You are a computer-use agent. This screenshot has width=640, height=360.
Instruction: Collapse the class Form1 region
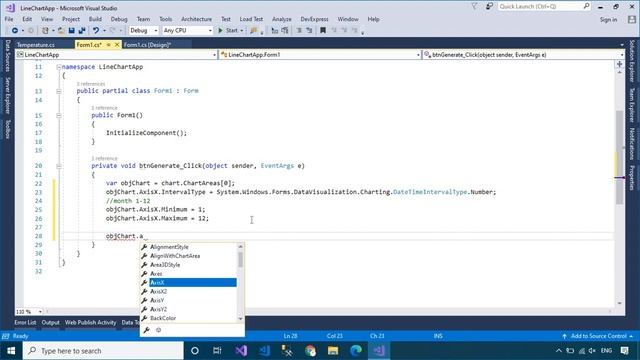(58, 91)
